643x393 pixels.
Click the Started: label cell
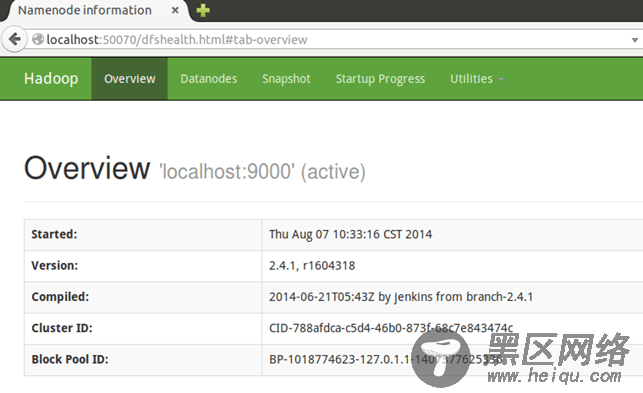click(x=143, y=235)
